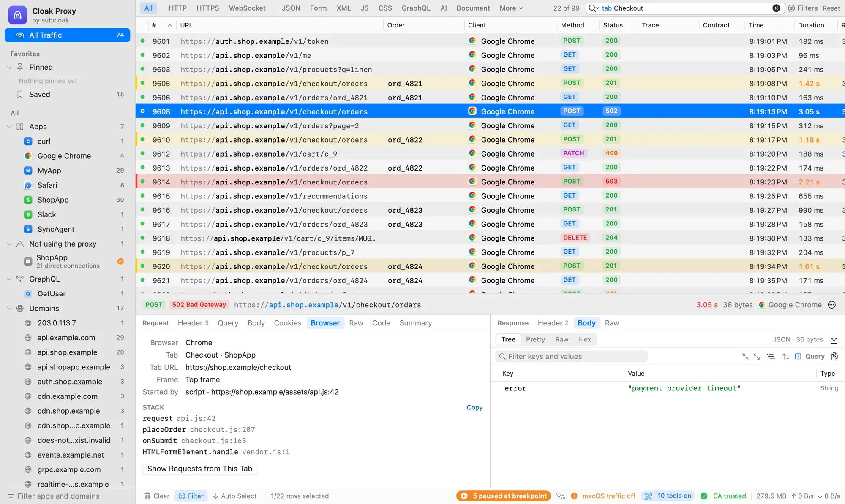Open the Filters panel
Viewport: 845px width, 504px height.
[803, 8]
